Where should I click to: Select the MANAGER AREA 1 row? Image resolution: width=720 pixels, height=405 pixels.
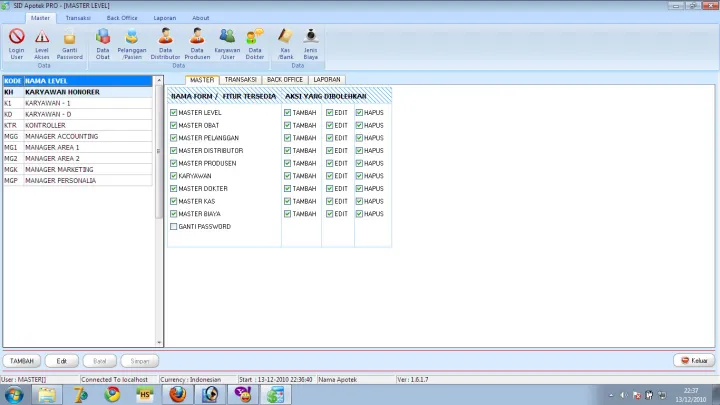(78, 147)
